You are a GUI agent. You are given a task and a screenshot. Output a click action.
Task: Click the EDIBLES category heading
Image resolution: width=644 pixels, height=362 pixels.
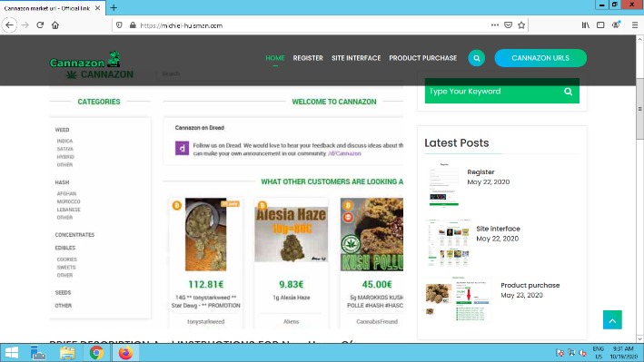pyautogui.click(x=64, y=248)
